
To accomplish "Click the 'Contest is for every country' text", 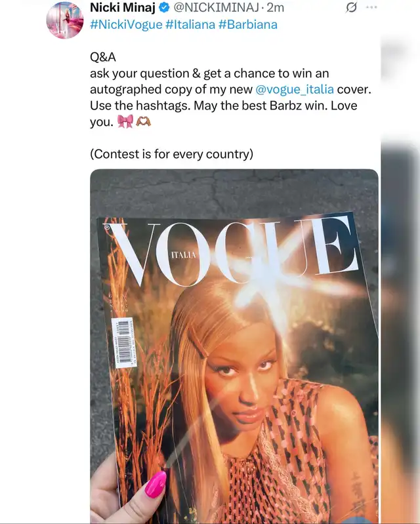I will 171,154.
